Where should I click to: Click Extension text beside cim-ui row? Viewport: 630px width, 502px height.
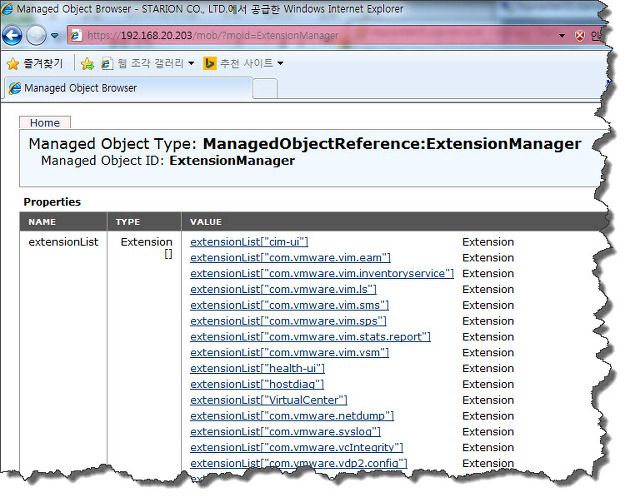pyautogui.click(x=488, y=242)
